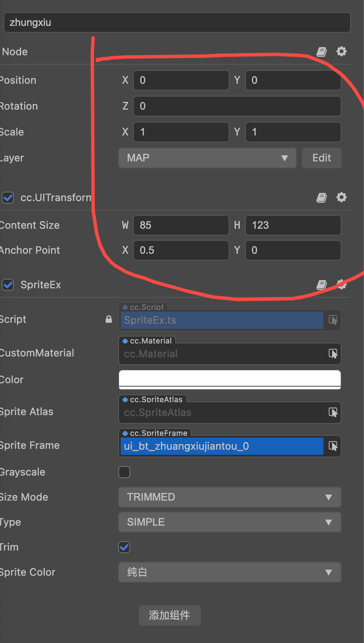Disable the cc.UITransform component checkbox

point(8,198)
